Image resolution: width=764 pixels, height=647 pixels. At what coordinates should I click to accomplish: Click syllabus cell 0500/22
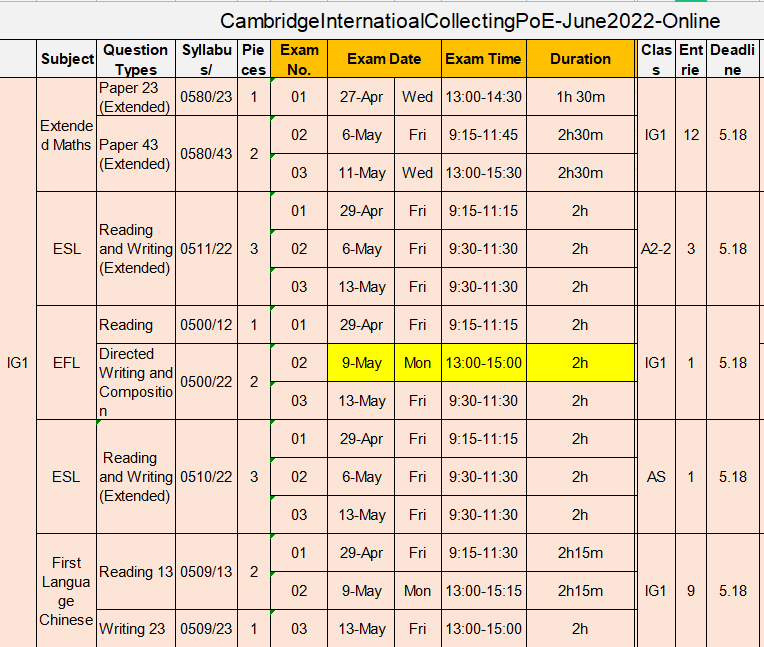(x=207, y=382)
